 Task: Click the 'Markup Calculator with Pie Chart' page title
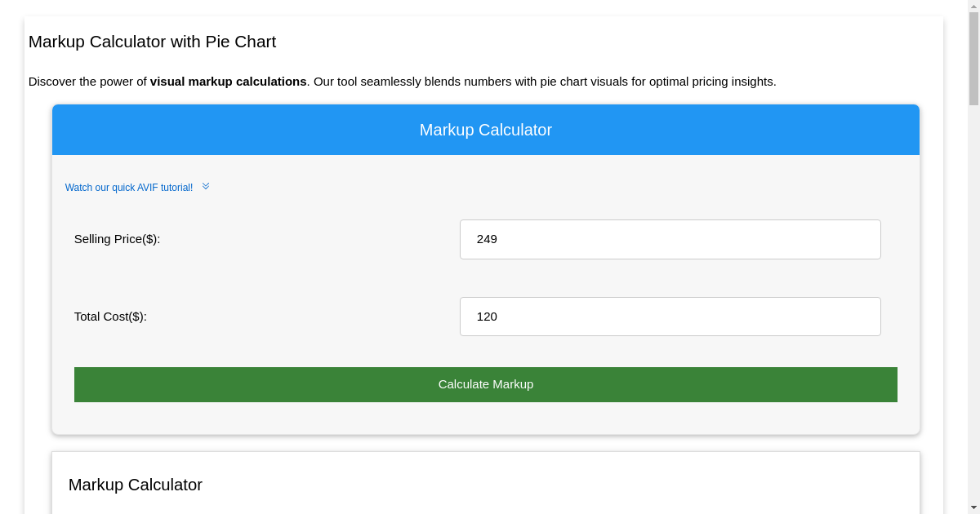pyautogui.click(x=152, y=42)
